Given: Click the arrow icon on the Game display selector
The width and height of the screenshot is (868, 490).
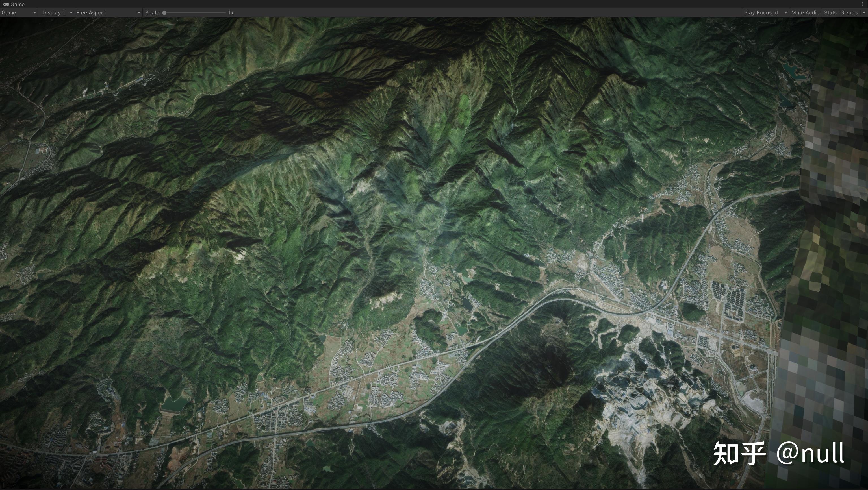Looking at the screenshot, I should (x=34, y=12).
